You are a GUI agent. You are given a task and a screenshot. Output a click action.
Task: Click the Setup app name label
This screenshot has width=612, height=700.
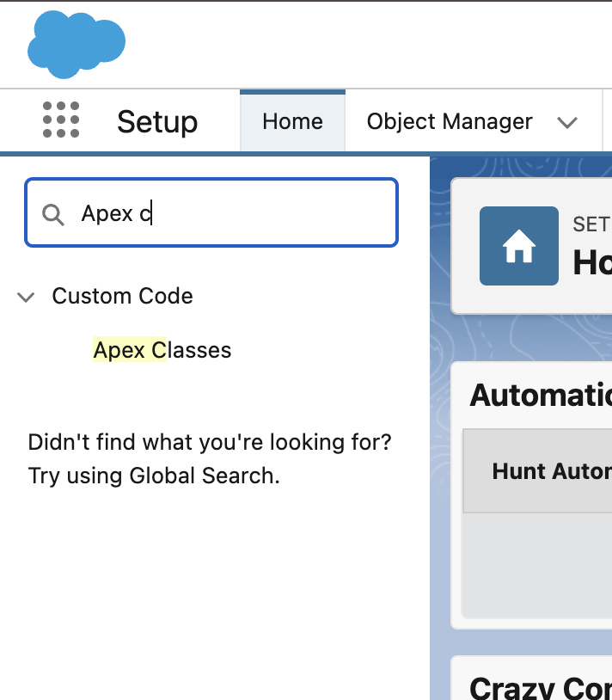157,122
